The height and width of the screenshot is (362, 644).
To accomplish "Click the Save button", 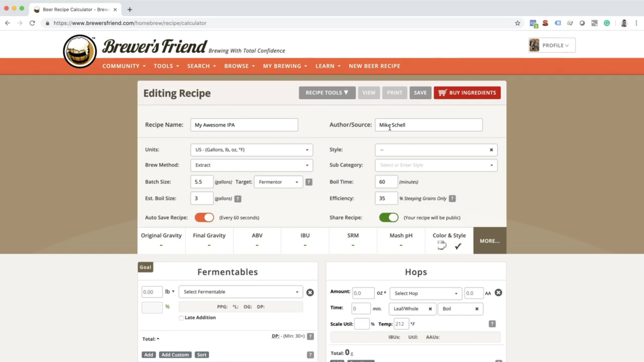I will (420, 93).
